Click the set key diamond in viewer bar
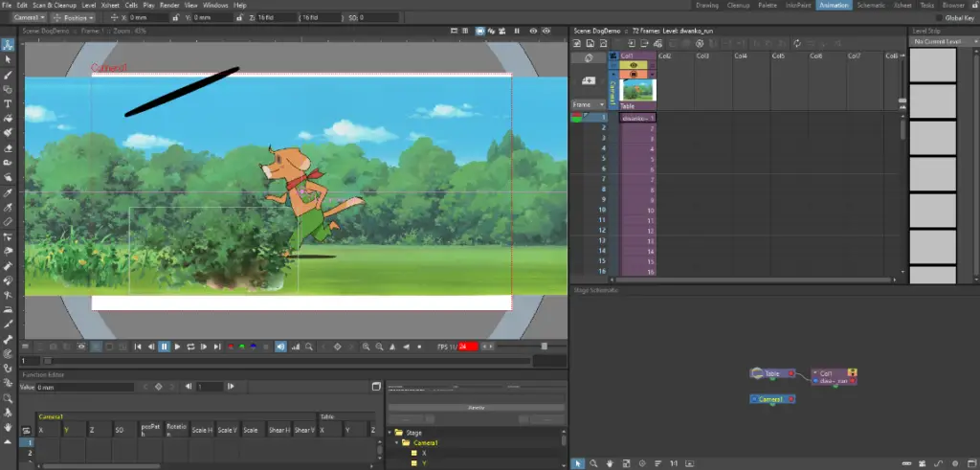The height and width of the screenshot is (470, 980). [x=338, y=347]
